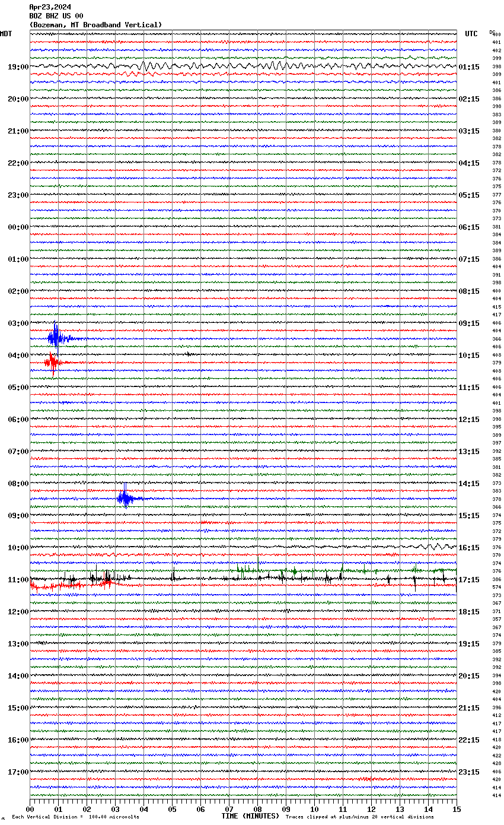Select the 00:00 MDT hour label
Screen dimensions: 504x825
(x=18, y=227)
